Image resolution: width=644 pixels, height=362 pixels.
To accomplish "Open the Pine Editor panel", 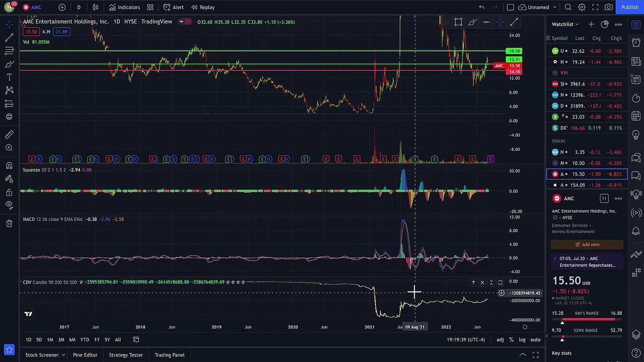I will click(85, 355).
